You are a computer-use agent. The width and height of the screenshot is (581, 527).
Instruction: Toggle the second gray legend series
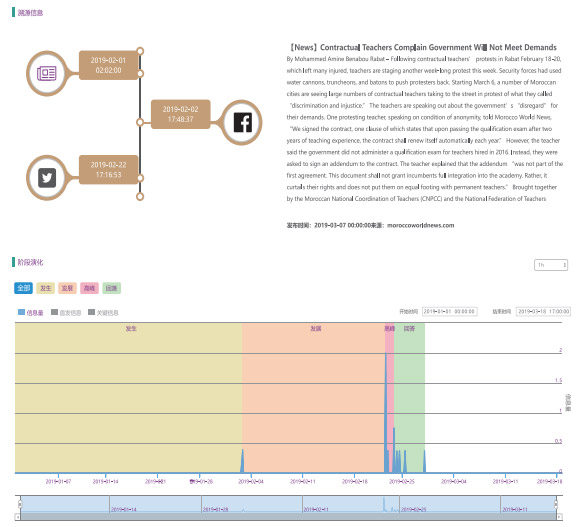click(x=66, y=312)
